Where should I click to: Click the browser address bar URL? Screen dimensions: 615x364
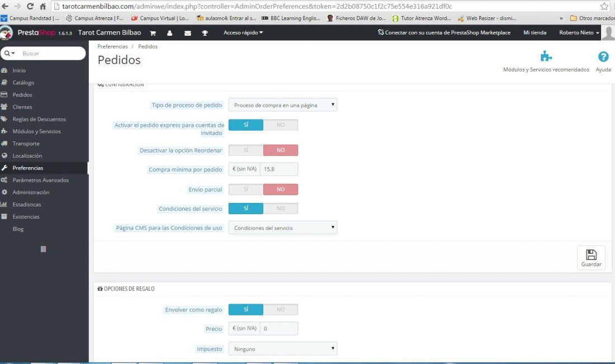pos(257,6)
